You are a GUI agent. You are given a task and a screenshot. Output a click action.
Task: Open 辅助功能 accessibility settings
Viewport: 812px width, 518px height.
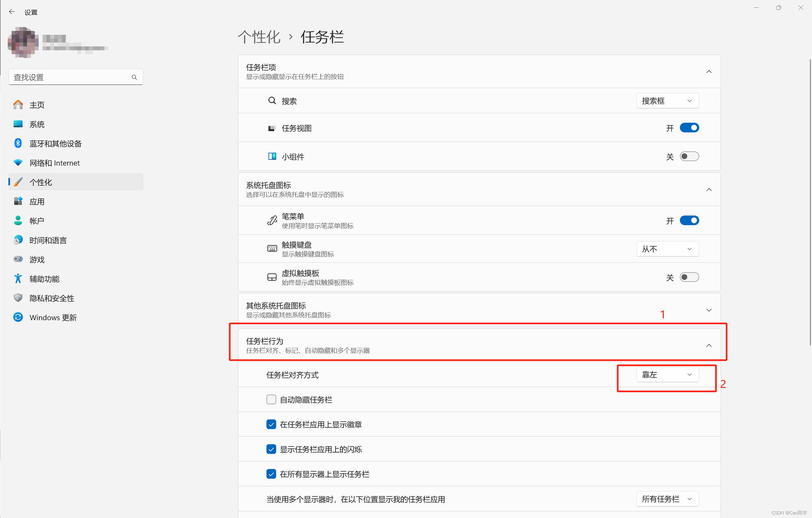point(44,279)
